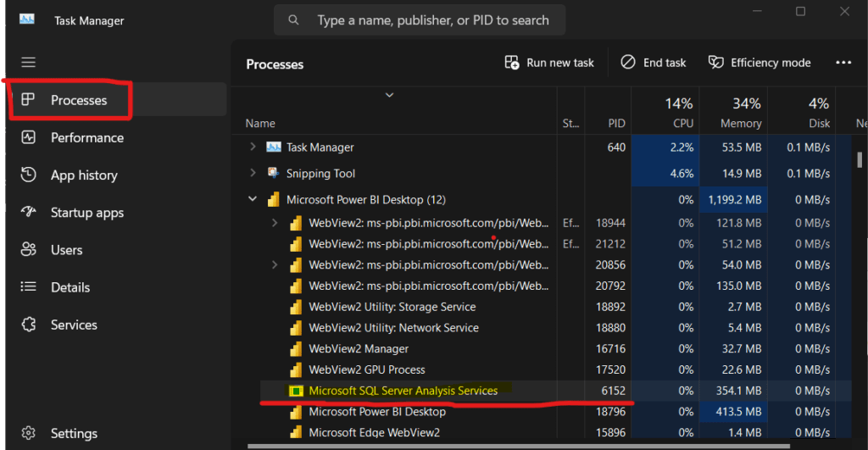Click the Microsoft Power BI Desktop (12) group icon
This screenshot has height=450, width=868.
(x=274, y=200)
